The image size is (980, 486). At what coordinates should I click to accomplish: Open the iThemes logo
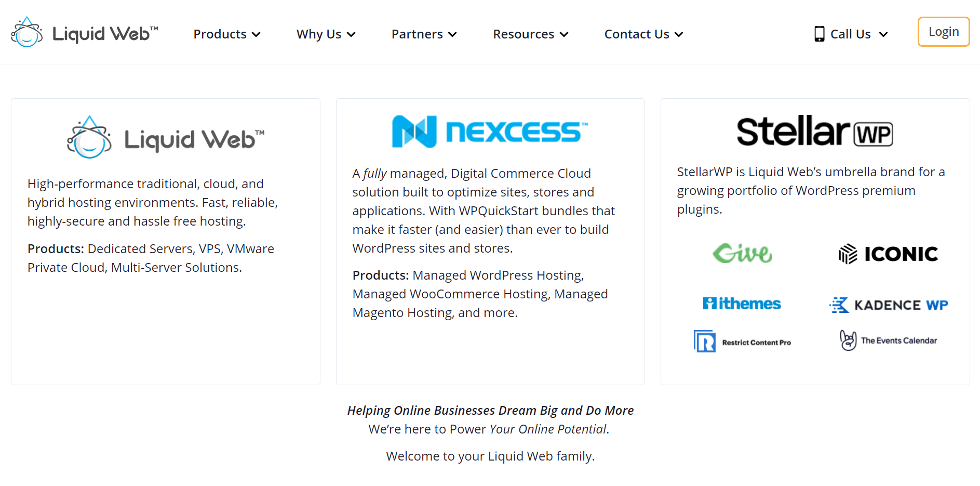[x=742, y=304]
